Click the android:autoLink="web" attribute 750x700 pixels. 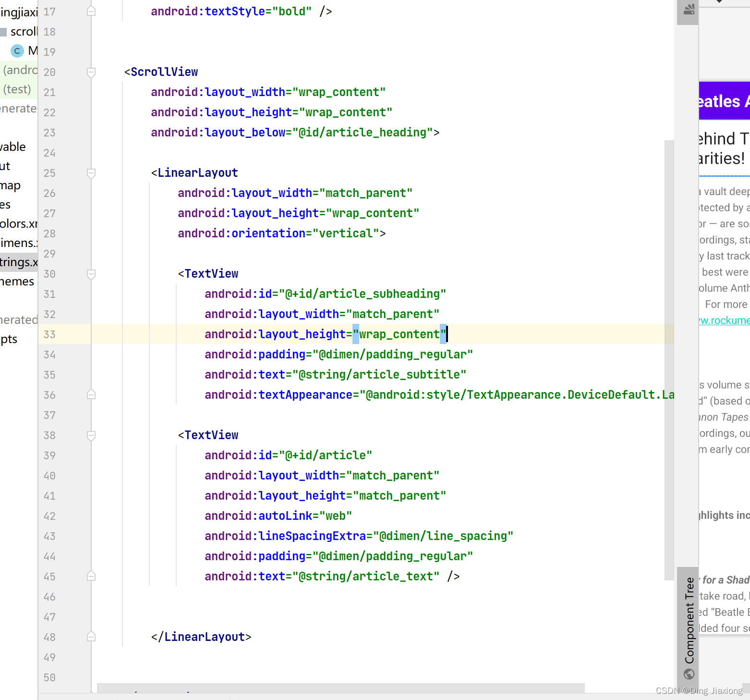pos(278,516)
